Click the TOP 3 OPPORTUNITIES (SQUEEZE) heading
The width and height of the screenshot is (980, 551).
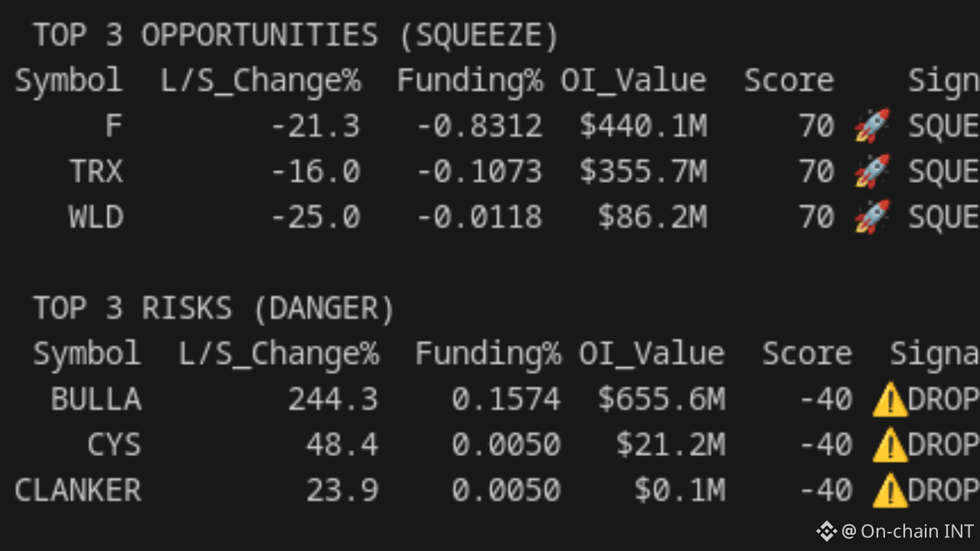296,36
